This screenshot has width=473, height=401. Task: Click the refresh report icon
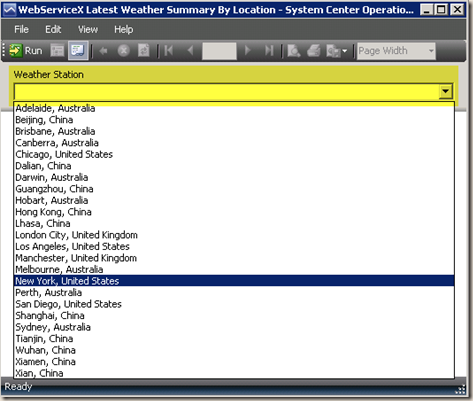click(x=144, y=51)
